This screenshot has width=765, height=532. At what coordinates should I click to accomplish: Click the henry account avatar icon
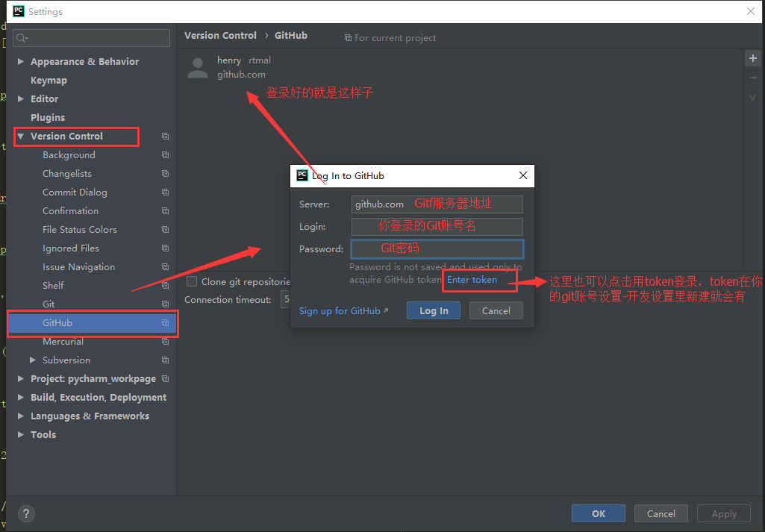198,68
